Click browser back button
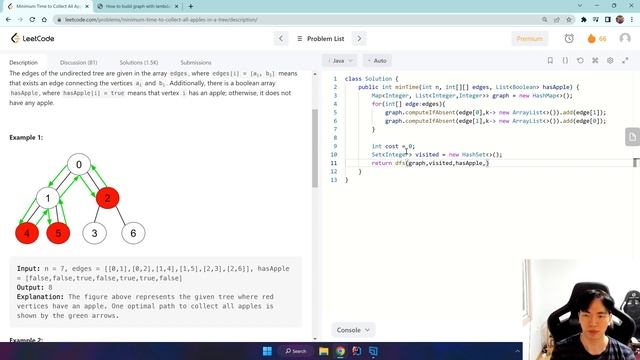Viewport: 640px width, 360px height. (x=9, y=19)
